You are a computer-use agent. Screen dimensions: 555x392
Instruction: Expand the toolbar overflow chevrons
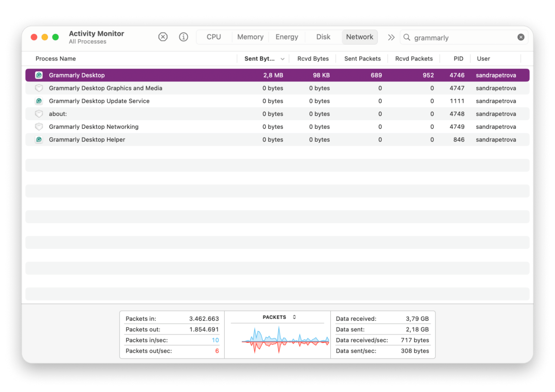[391, 37]
